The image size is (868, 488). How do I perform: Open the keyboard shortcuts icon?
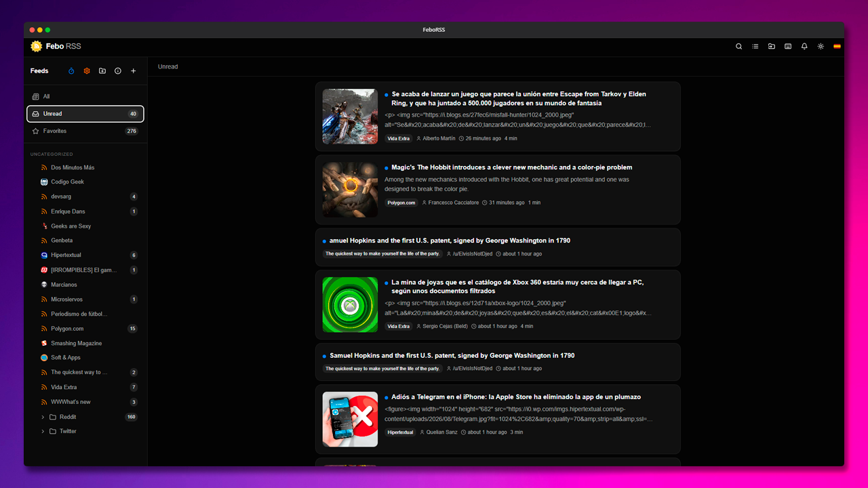tap(788, 47)
